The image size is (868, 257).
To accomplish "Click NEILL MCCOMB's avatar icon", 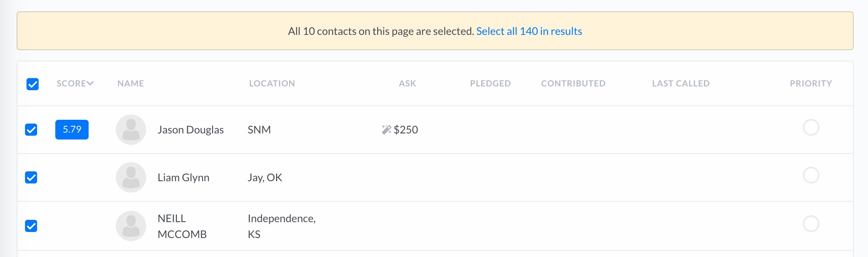I will click(x=131, y=226).
